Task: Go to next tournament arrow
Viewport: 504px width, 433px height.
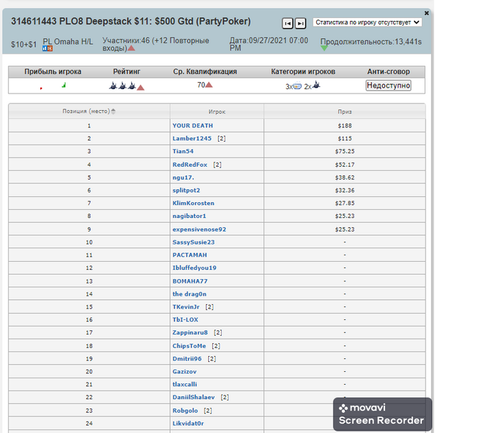Action: pos(300,23)
